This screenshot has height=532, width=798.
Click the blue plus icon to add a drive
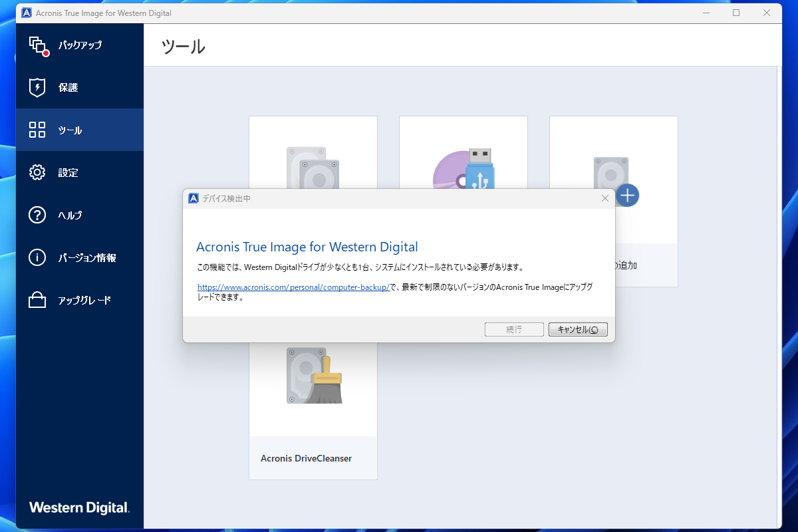627,195
